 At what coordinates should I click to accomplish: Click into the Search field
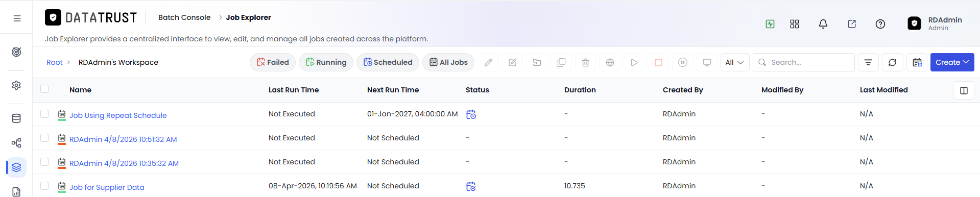click(x=804, y=62)
